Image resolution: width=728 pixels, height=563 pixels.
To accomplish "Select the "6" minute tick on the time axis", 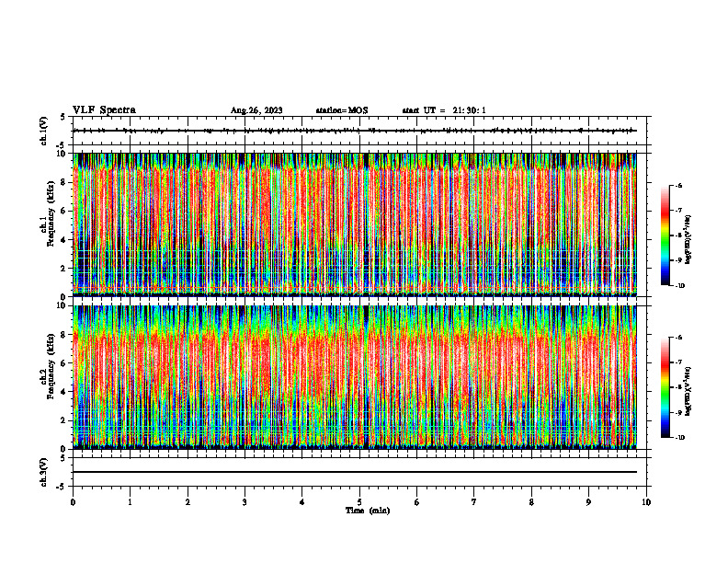I will coord(417,502).
